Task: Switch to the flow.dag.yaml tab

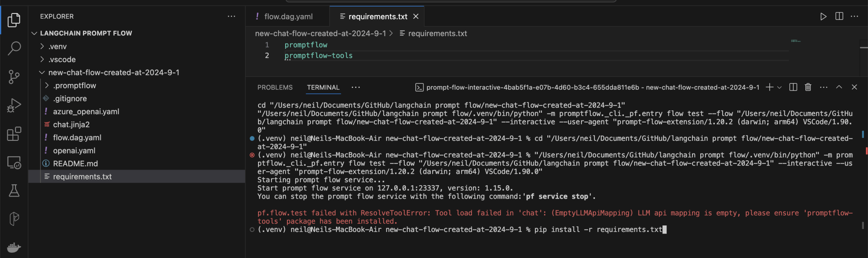Action: coord(288,17)
